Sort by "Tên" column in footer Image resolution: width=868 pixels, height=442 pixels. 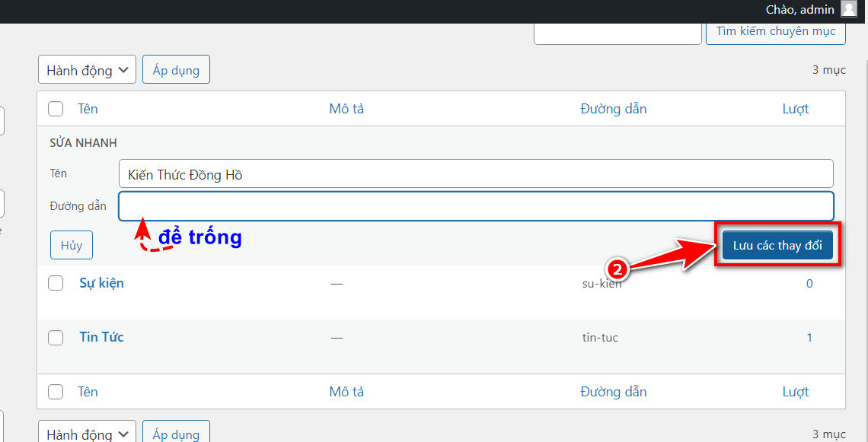pyautogui.click(x=88, y=392)
